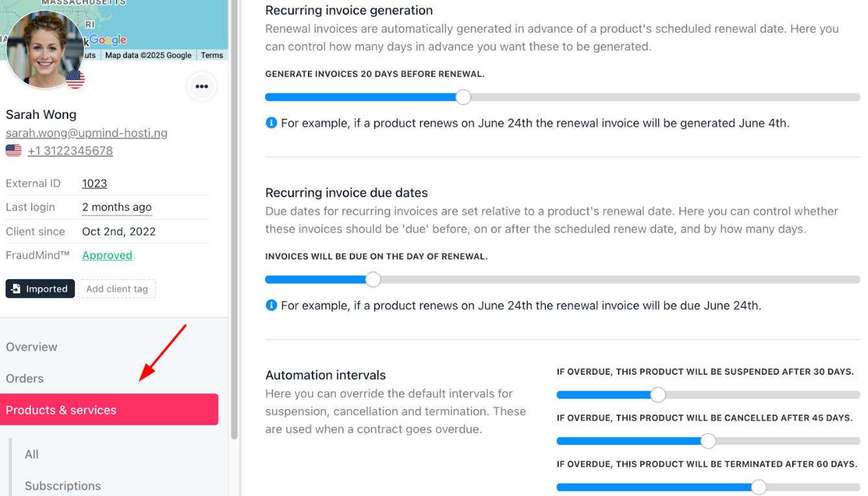This screenshot has width=868, height=496.
Task: Select Products & services menu item
Action: click(x=109, y=410)
